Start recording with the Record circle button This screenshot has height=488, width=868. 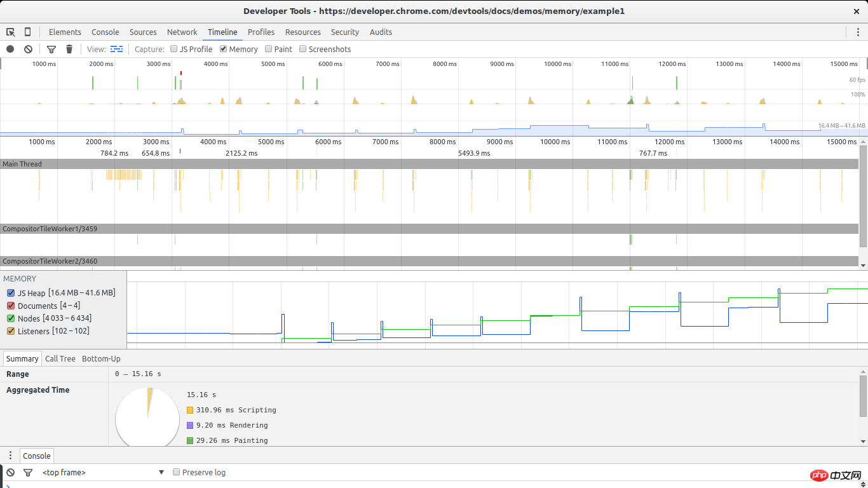click(10, 49)
